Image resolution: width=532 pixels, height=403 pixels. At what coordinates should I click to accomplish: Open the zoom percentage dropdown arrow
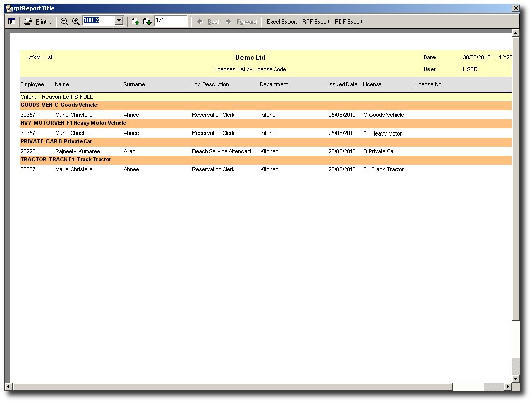click(x=119, y=21)
